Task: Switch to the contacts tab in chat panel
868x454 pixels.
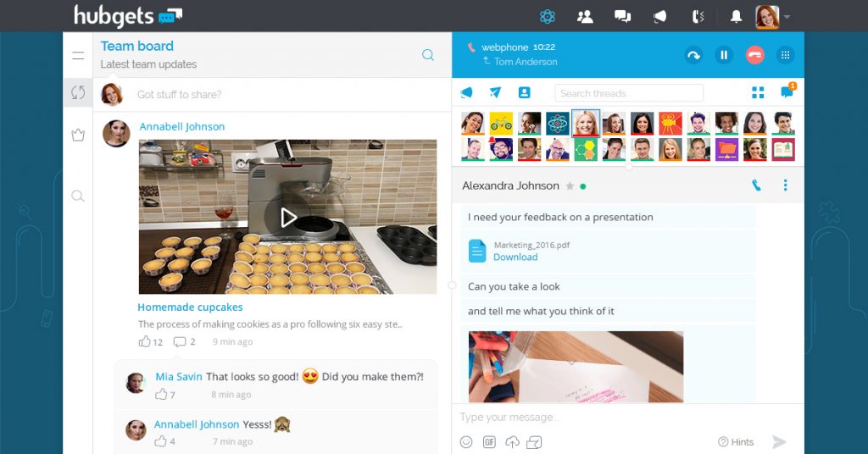Action: (524, 93)
